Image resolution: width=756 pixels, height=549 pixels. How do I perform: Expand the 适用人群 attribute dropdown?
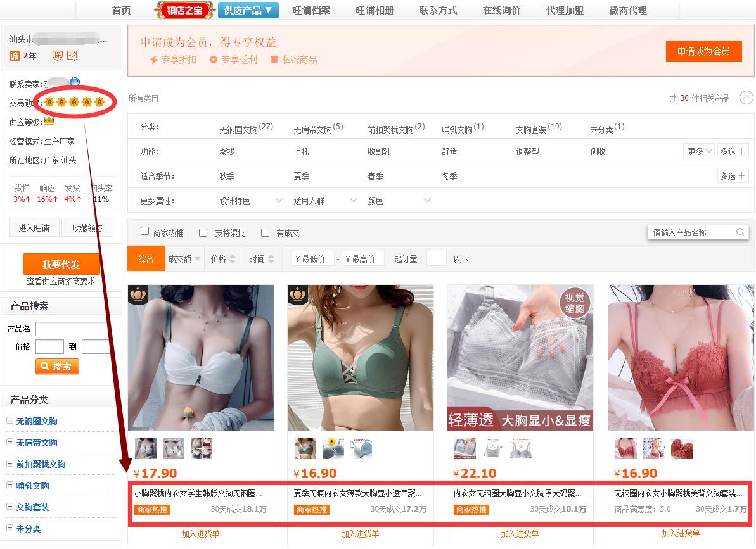(x=325, y=201)
